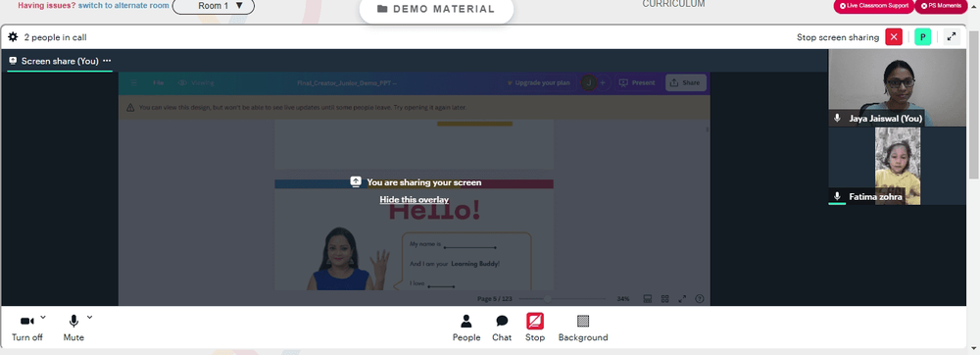The image size is (980, 355).
Task: Click Canva scroll view pages icon
Action: click(648, 299)
